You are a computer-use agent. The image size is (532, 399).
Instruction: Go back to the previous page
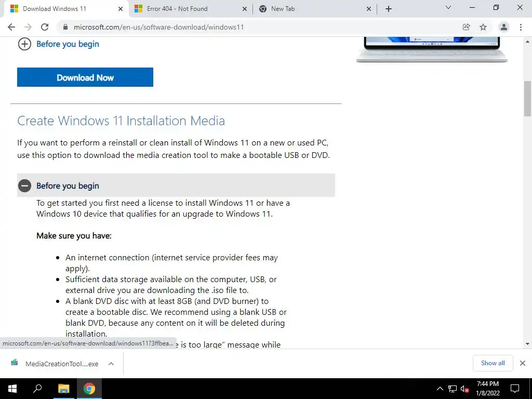click(x=11, y=27)
